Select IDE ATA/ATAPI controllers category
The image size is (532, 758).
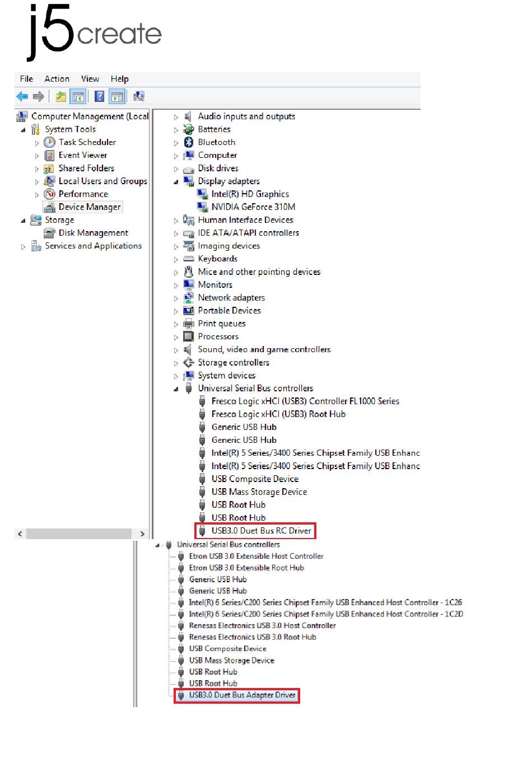tap(248, 233)
